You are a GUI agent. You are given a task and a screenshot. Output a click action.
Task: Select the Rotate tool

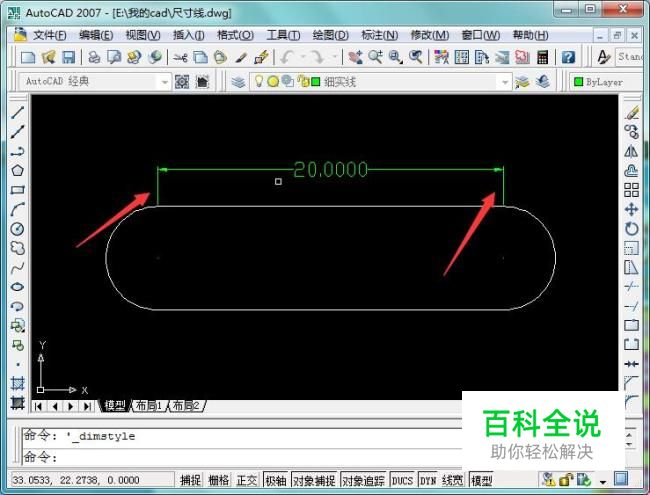632,229
